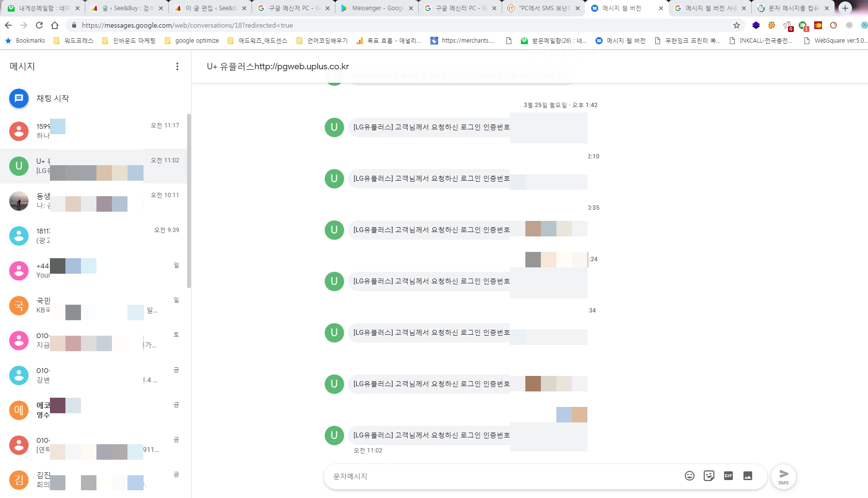Go to browser home page
868x498 pixels.
[55, 25]
